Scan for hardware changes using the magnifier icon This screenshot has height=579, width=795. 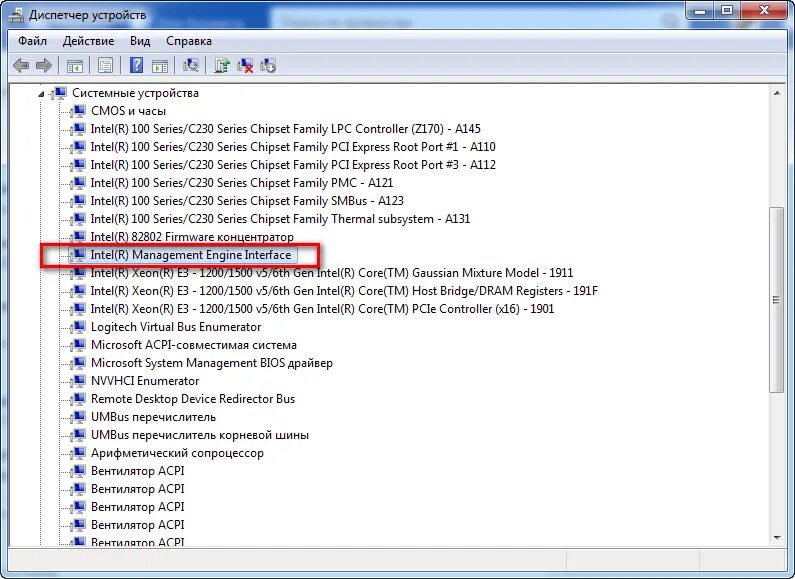(191, 65)
